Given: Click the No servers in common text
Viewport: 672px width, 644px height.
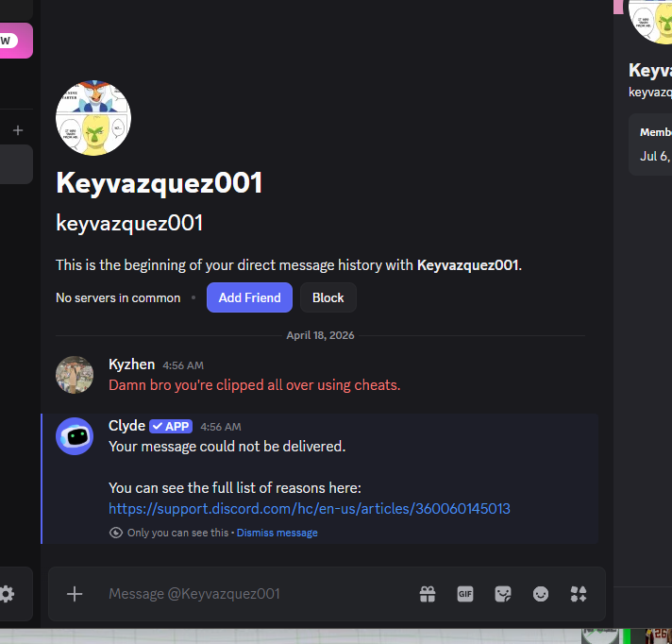Looking at the screenshot, I should coord(118,297).
